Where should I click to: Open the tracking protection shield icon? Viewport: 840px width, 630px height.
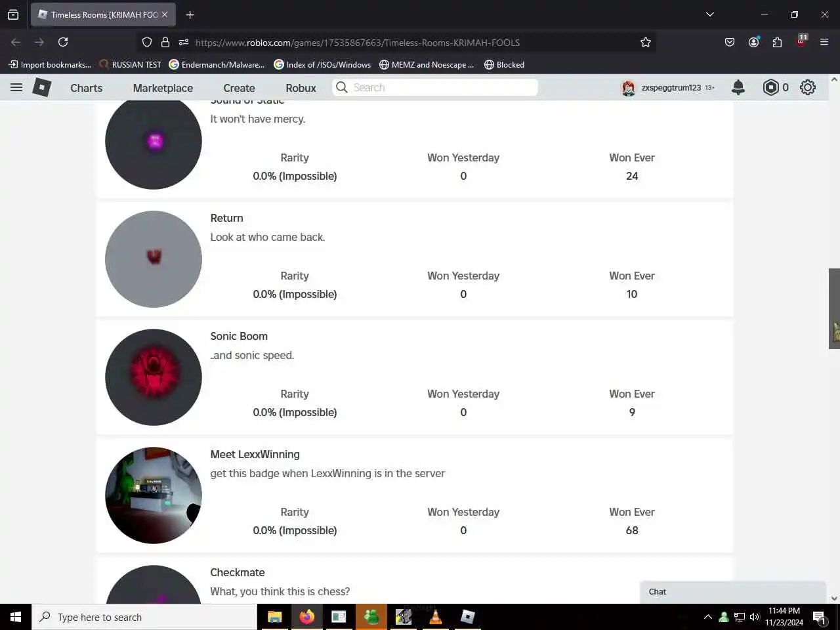(147, 42)
